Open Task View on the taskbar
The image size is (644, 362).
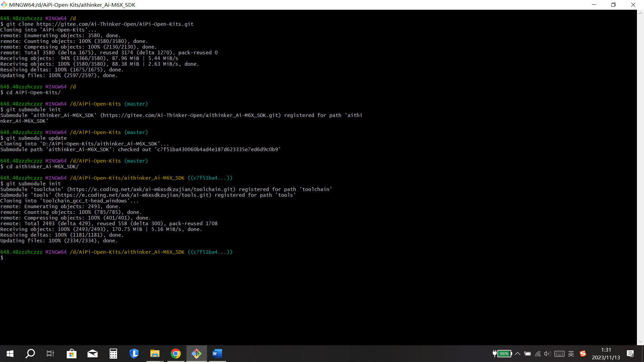point(50,354)
